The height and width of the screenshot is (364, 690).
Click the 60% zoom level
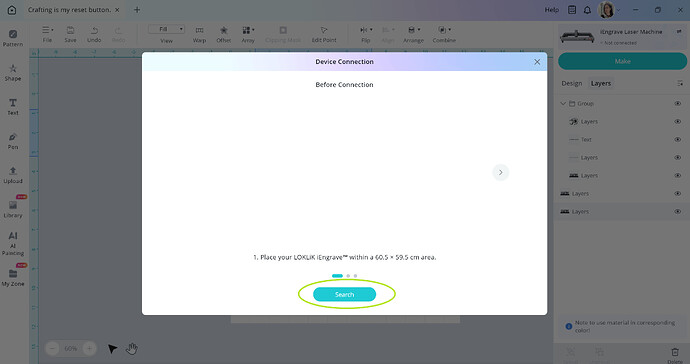pos(70,349)
